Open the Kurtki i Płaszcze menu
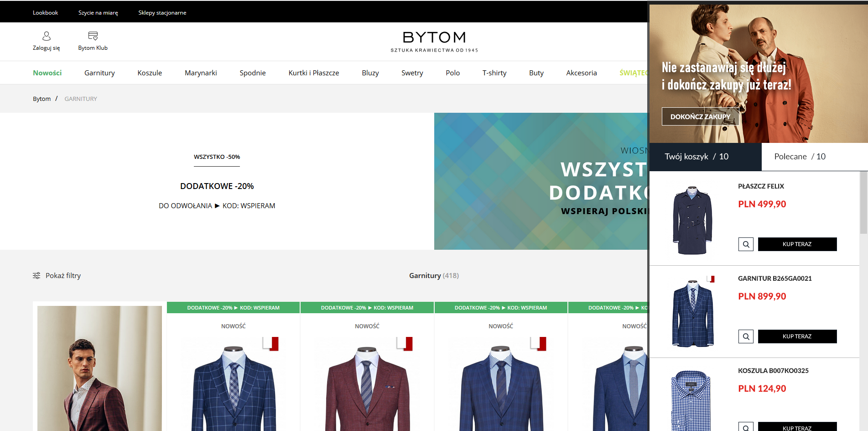Screen dimensions: 868x431 click(313, 73)
